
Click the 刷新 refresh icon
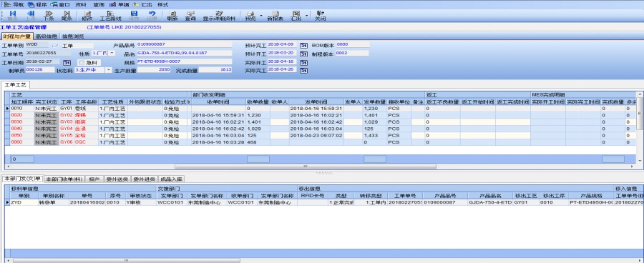click(x=172, y=16)
